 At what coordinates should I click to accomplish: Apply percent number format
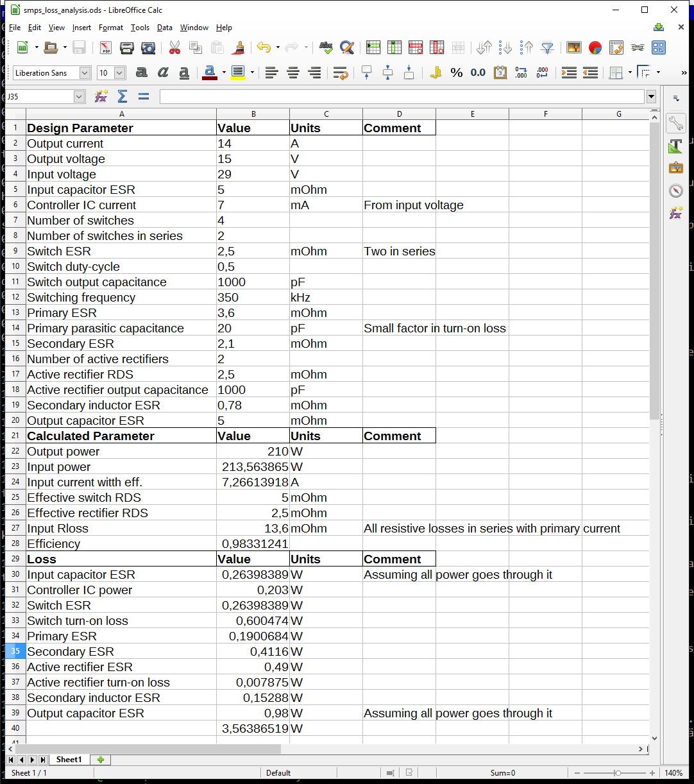pos(457,73)
